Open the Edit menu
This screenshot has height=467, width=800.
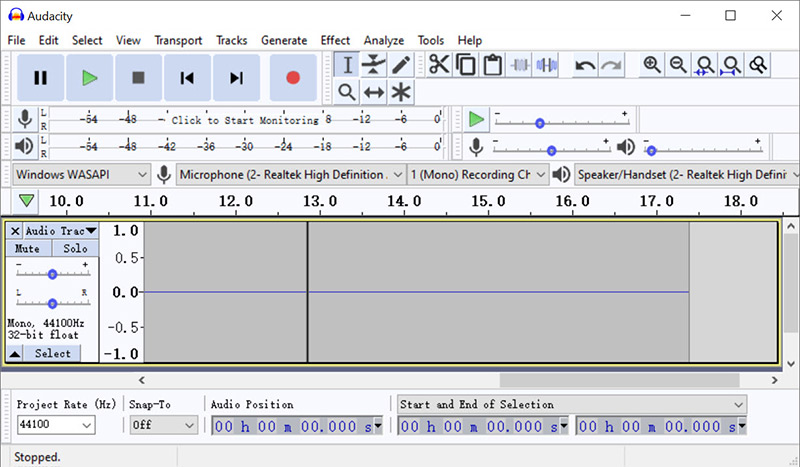pos(48,40)
